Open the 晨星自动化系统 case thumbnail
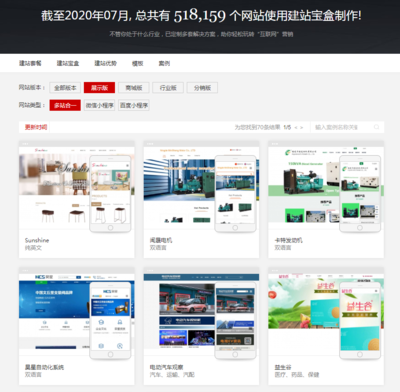 (77, 314)
